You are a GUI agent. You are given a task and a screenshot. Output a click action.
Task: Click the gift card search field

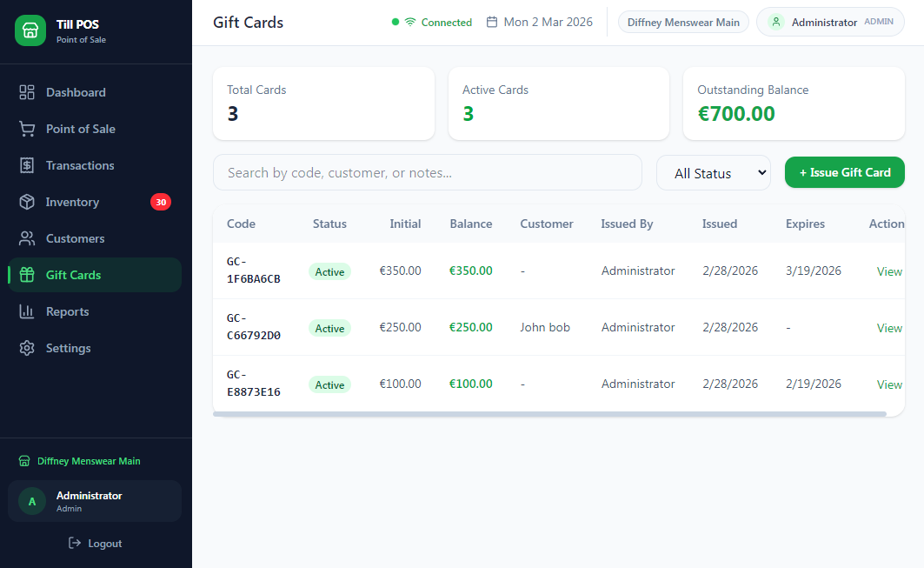pyautogui.click(x=427, y=173)
